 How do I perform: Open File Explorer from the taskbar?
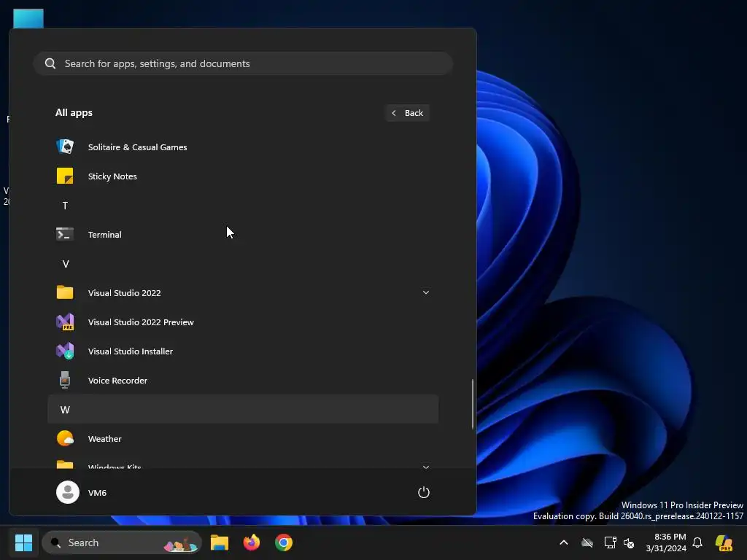click(220, 542)
